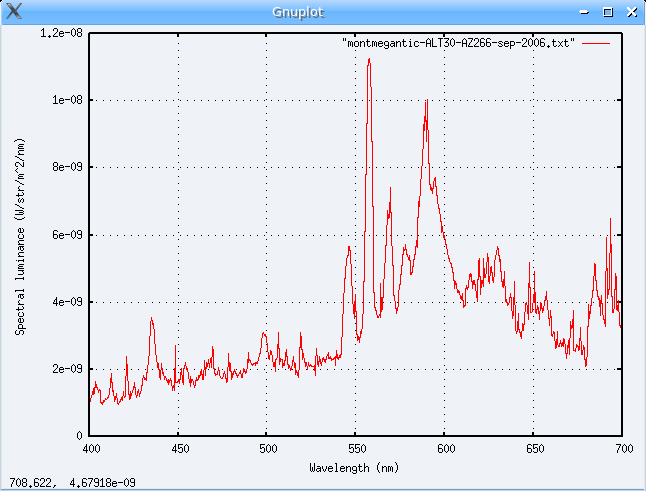Click the second-tallest peak near 589 nm
This screenshot has width=646, height=491.
(x=427, y=101)
